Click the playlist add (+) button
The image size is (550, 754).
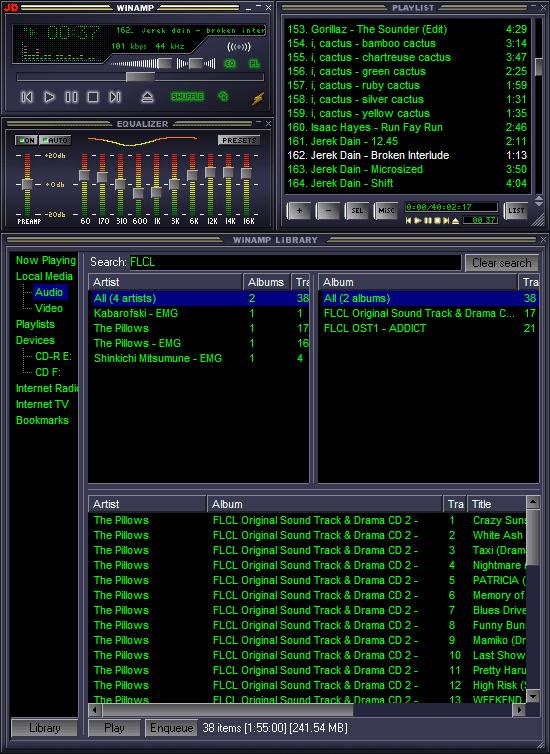pyautogui.click(x=299, y=211)
